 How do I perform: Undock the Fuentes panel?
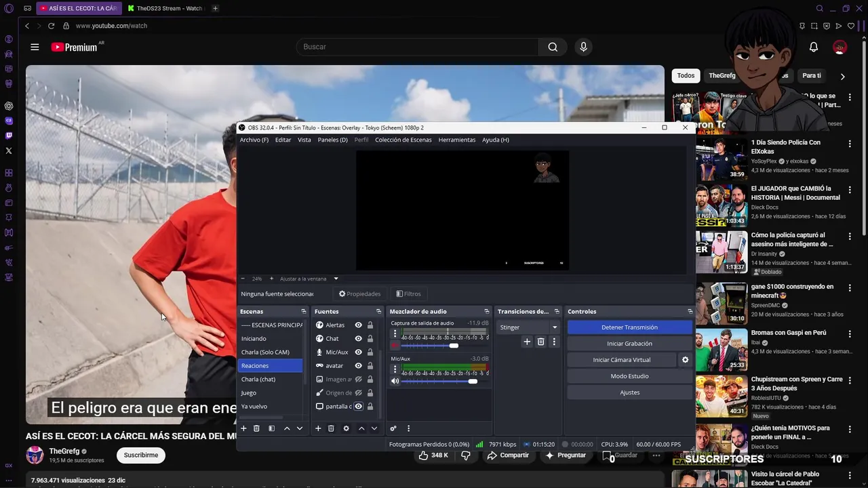pos(378,312)
